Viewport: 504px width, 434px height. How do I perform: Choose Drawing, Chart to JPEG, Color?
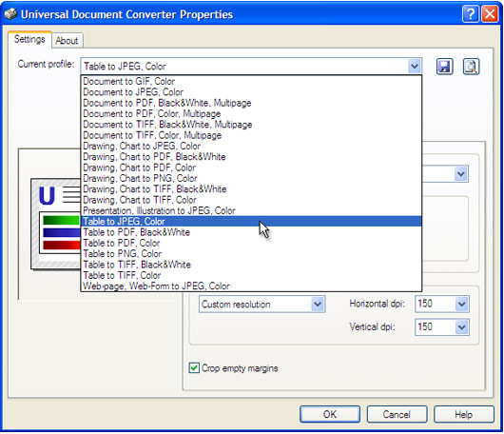pos(251,146)
